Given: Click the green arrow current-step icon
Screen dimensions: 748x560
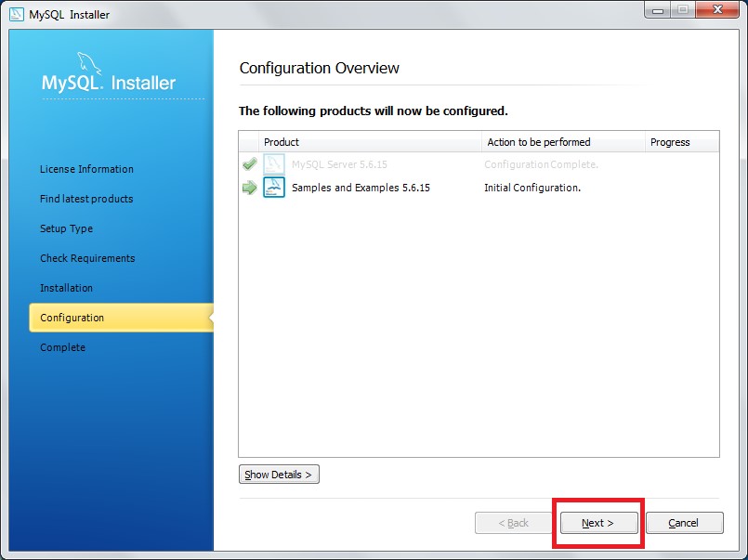Looking at the screenshot, I should coord(250,188).
